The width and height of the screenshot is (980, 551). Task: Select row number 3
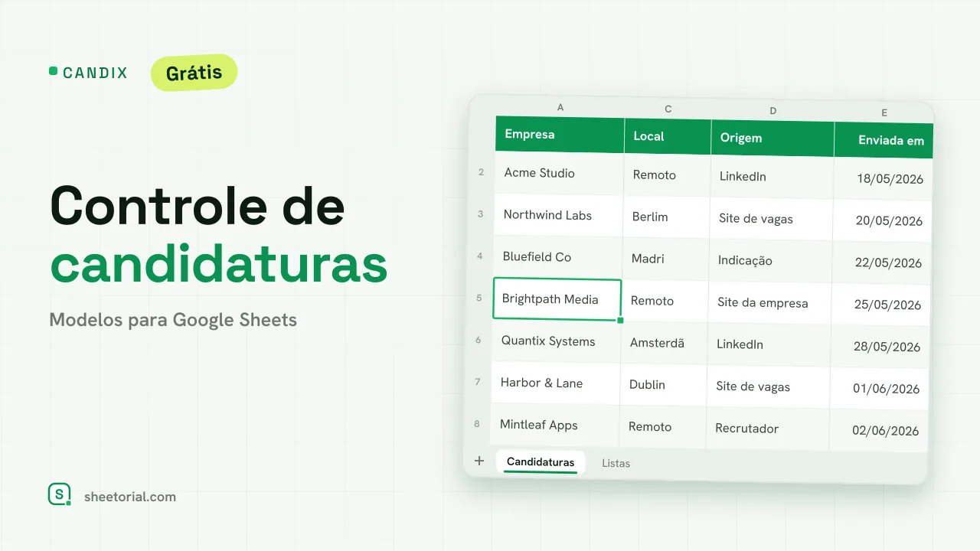coord(481,214)
